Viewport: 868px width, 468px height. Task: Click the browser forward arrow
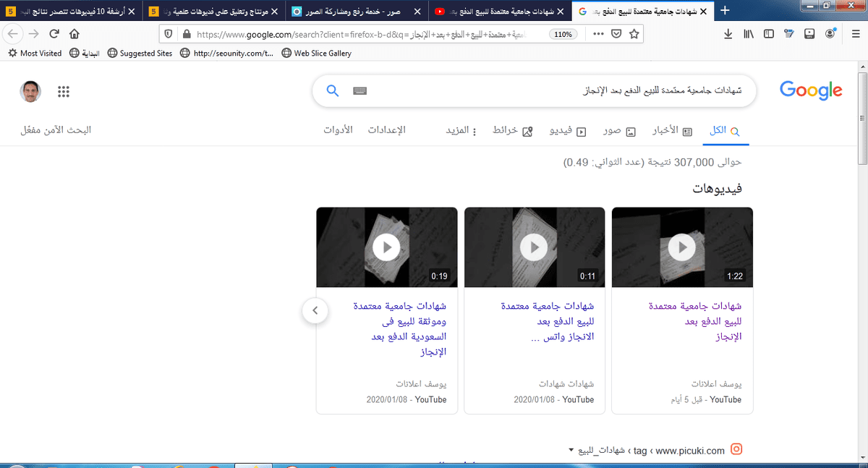34,34
